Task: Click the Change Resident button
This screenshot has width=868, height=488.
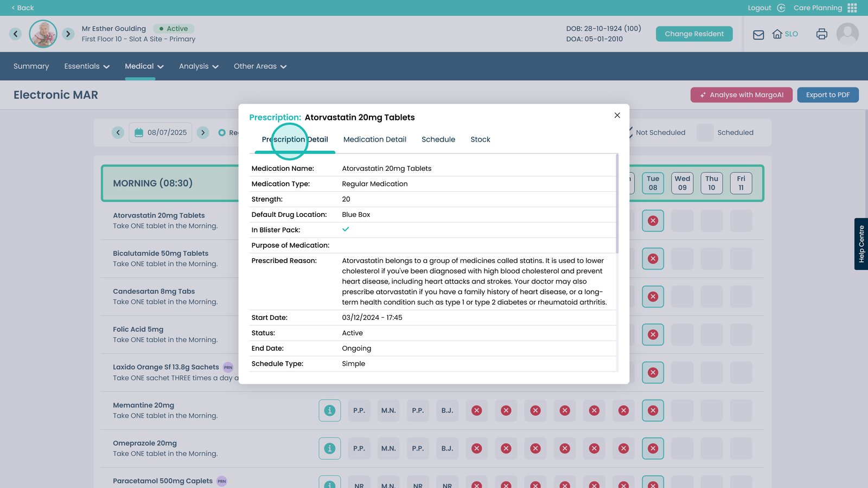Action: pyautogui.click(x=694, y=34)
